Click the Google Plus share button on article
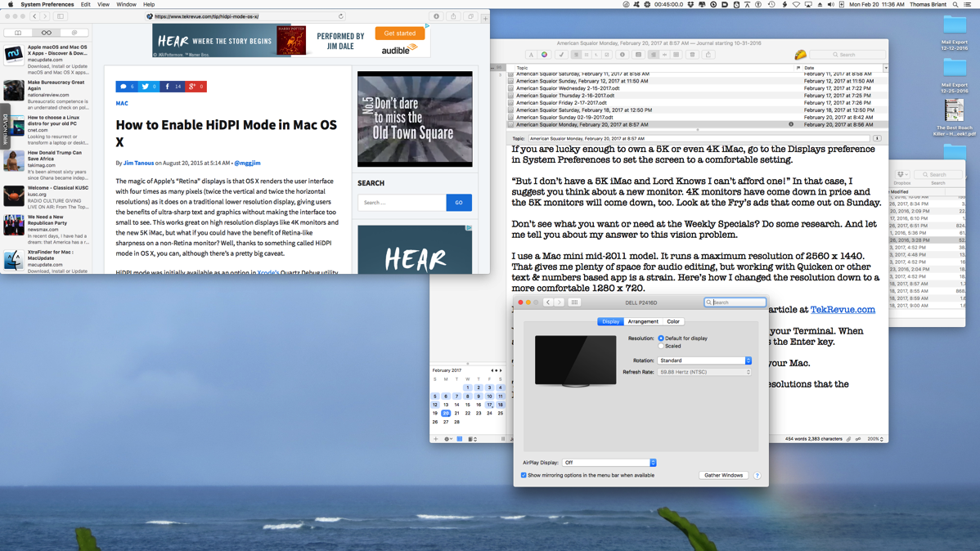Image resolution: width=980 pixels, height=551 pixels. [x=196, y=87]
